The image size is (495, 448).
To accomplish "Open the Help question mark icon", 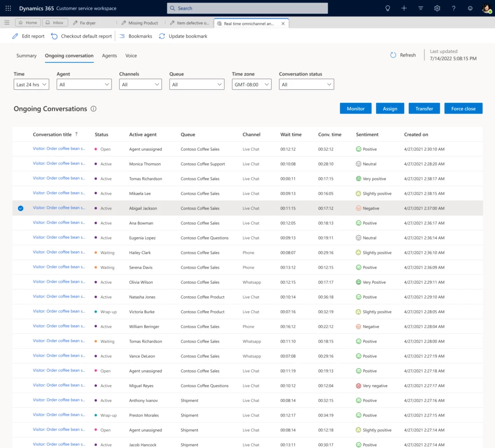I will [453, 8].
